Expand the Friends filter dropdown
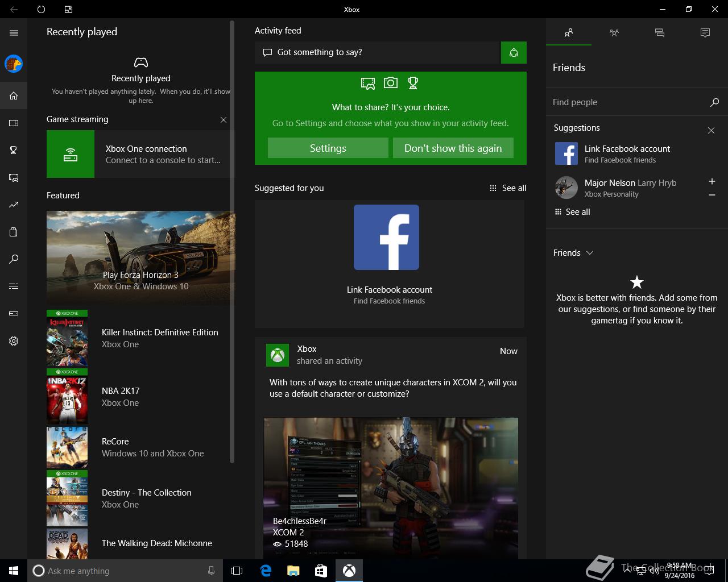728x582 pixels. click(573, 253)
